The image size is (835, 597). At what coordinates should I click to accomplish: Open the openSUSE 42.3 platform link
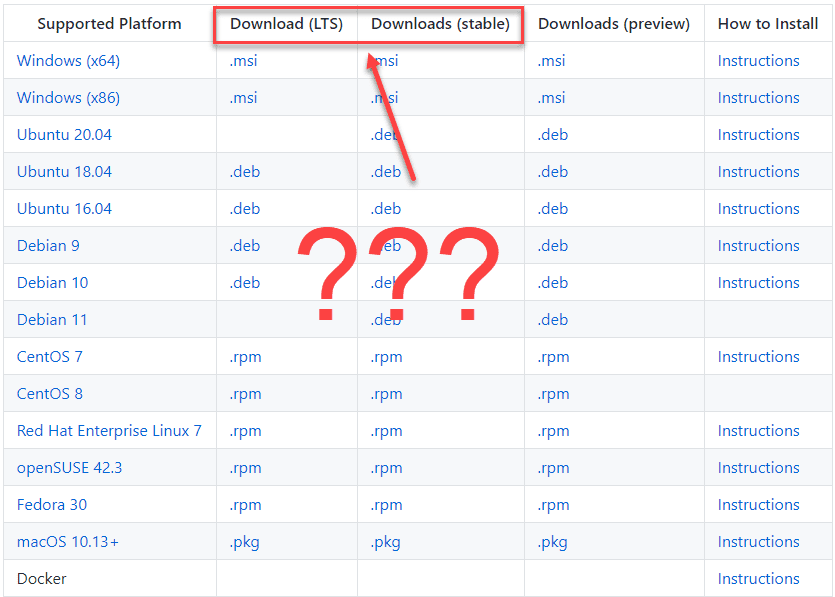point(70,468)
